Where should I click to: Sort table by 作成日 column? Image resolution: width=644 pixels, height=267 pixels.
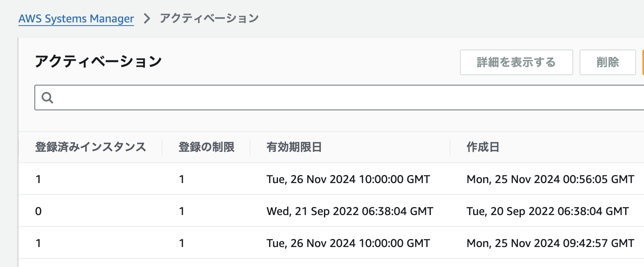click(x=482, y=147)
